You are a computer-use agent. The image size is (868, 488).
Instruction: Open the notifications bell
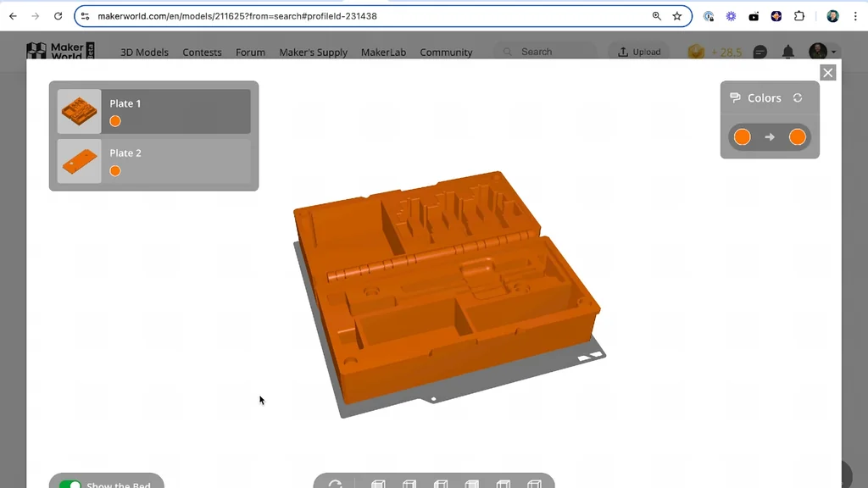pyautogui.click(x=787, y=52)
